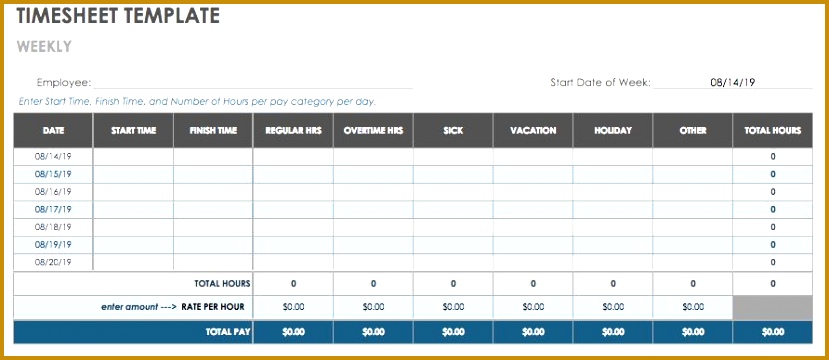Click the TOTAL PAY row label

point(228,332)
